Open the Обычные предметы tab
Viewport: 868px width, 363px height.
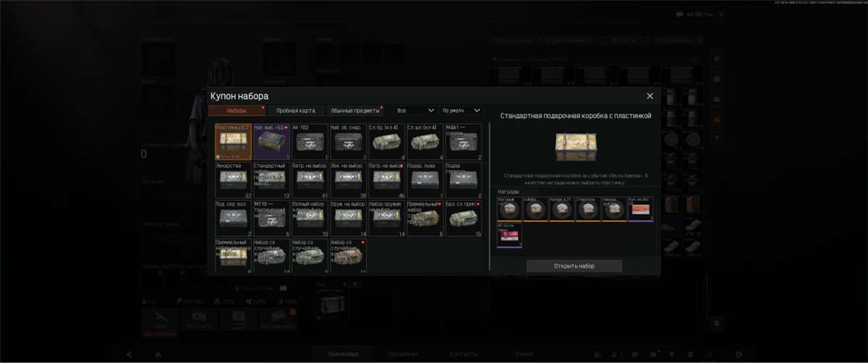pyautogui.click(x=354, y=111)
